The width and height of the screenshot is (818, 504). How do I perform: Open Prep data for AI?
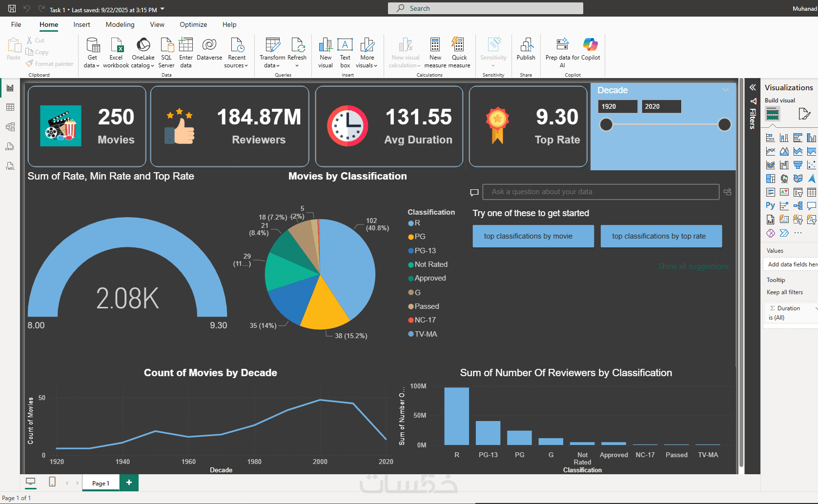562,53
